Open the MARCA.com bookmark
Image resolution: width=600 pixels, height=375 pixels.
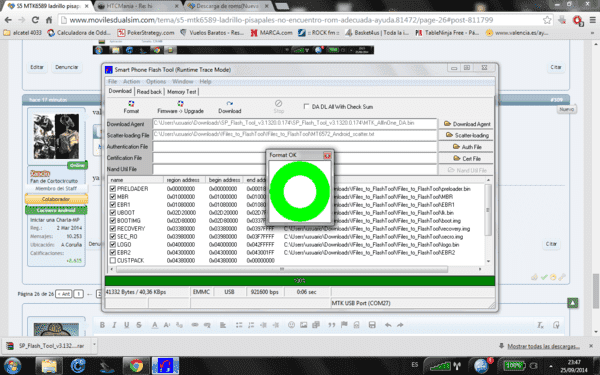coord(271,33)
